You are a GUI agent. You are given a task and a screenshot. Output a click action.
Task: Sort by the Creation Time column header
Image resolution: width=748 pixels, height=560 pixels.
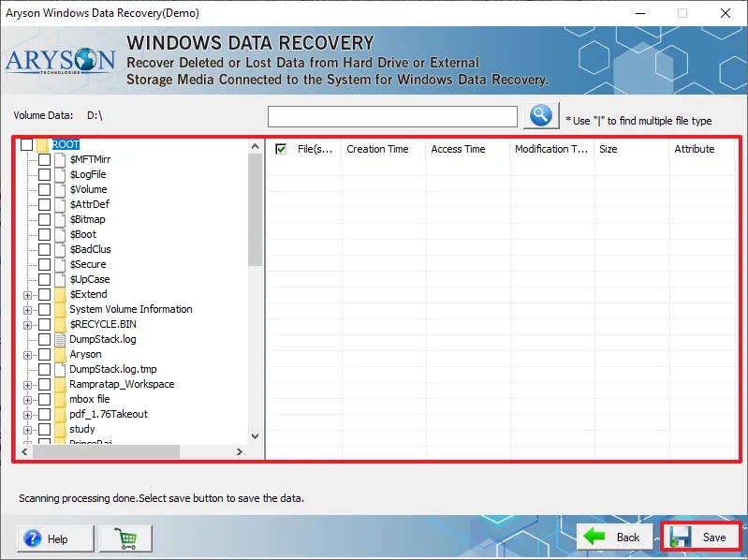[x=384, y=149]
